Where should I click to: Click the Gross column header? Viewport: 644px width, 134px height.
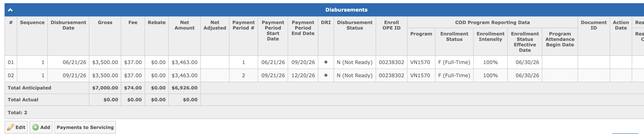pyautogui.click(x=105, y=22)
